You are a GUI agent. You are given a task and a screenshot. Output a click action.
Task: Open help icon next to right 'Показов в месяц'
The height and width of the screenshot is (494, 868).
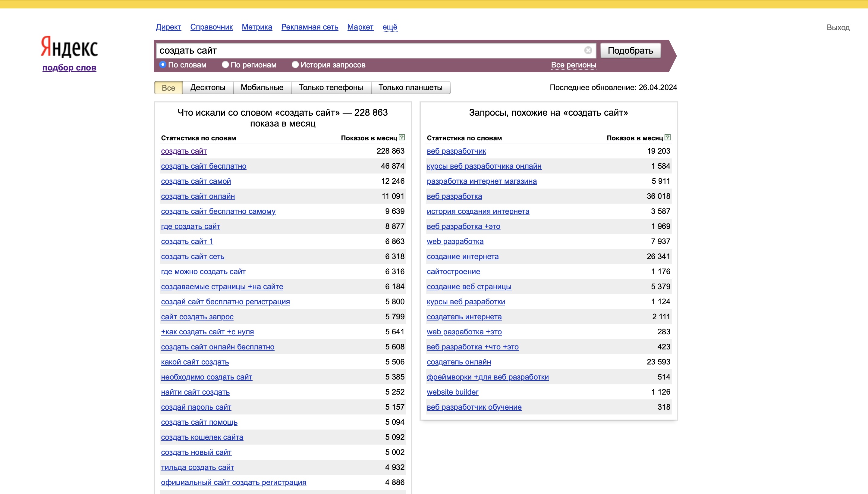coord(668,137)
